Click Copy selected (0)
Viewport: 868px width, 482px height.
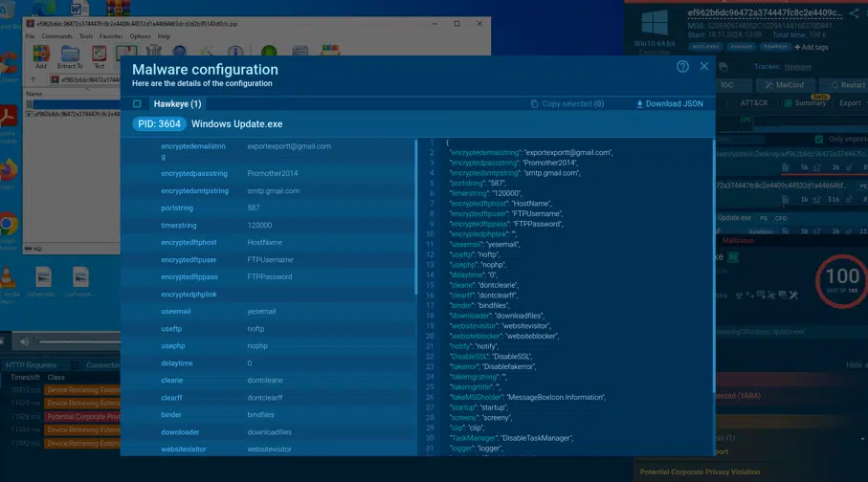[568, 103]
